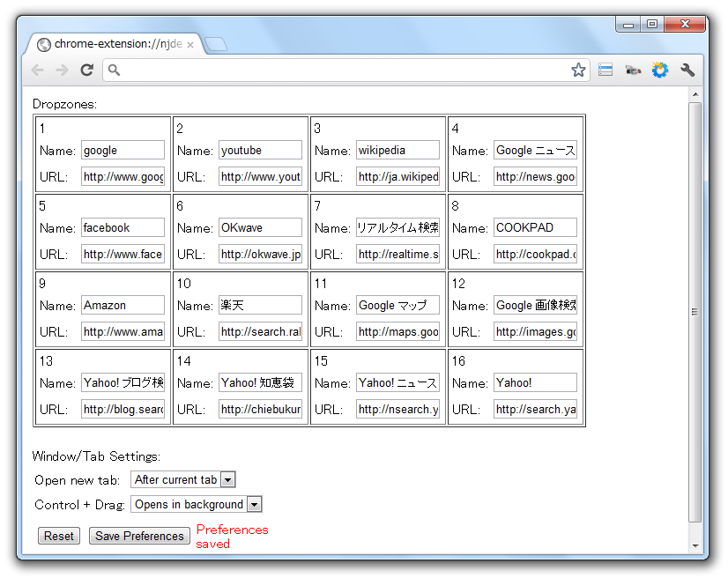The width and height of the screenshot is (728, 578).
Task: Edit URL field 'http://realtime.s'
Action: 397,254
